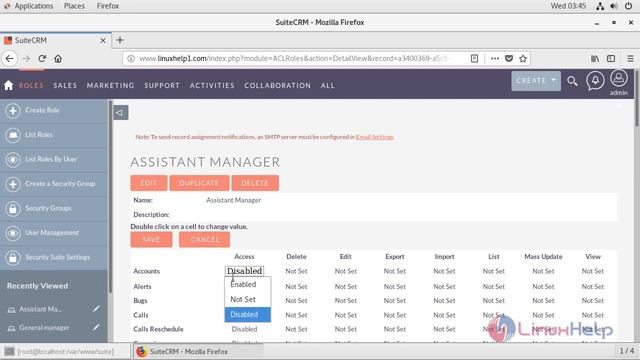This screenshot has height=360, width=640.
Task: Click the Firefox home button
Action: tap(58, 59)
